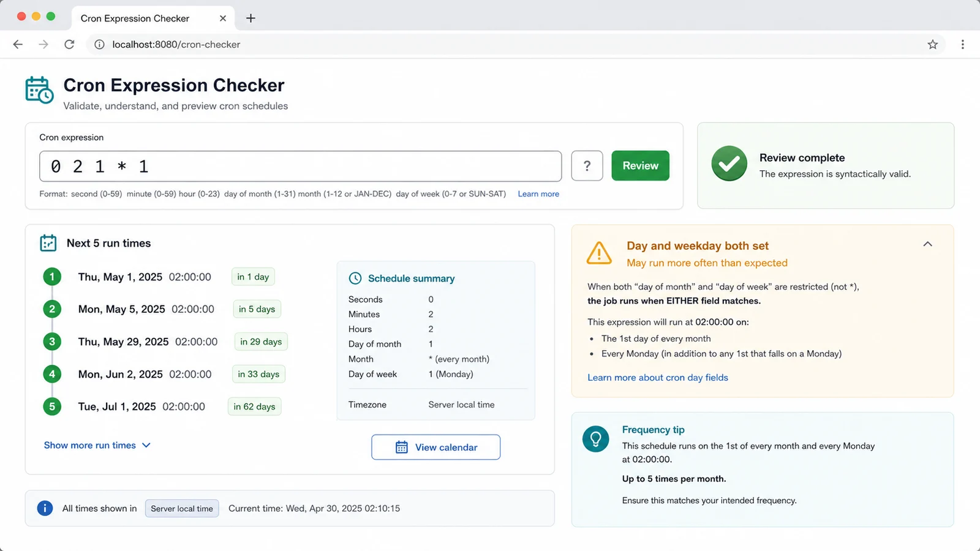Click the lightbulb Frequency tip icon
This screenshot has height=551, width=980.
pos(595,438)
